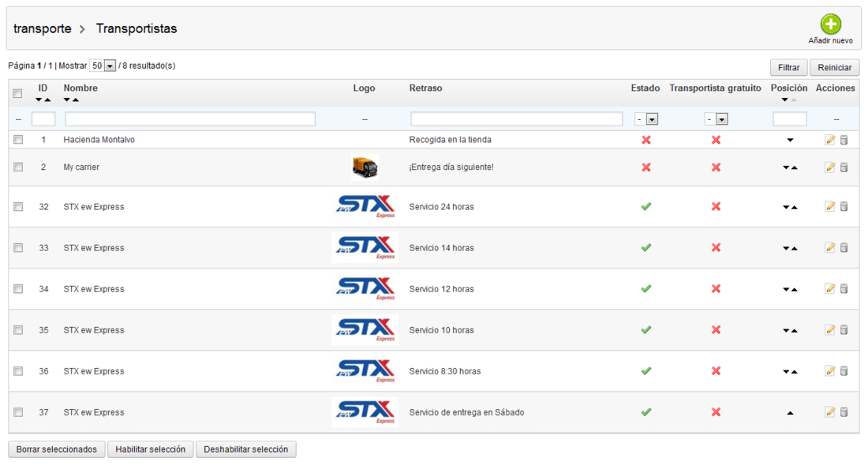Toggle Estado green check for ID 32
This screenshot has height=466, width=868.
point(645,206)
